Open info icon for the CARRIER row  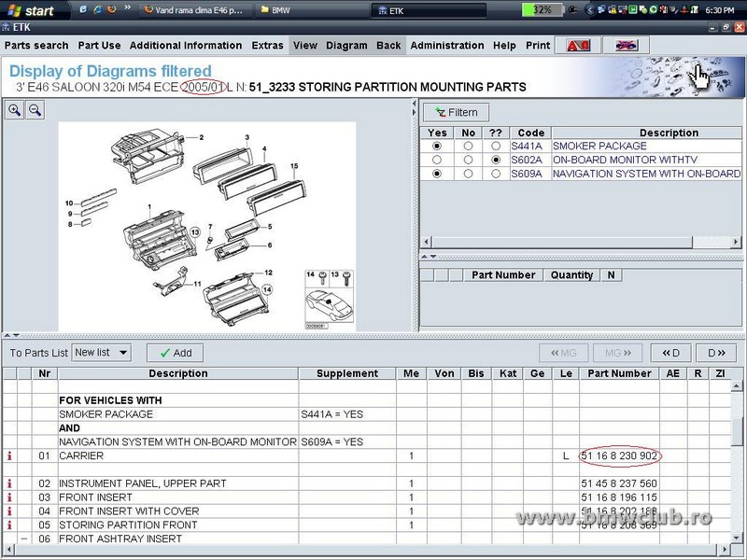[9, 455]
